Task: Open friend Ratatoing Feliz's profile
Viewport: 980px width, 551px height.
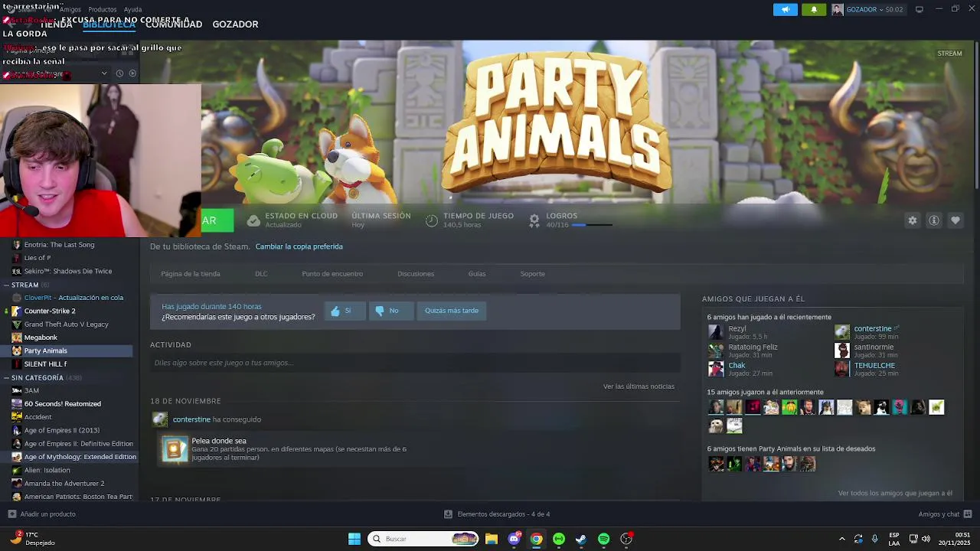Action: coord(753,347)
